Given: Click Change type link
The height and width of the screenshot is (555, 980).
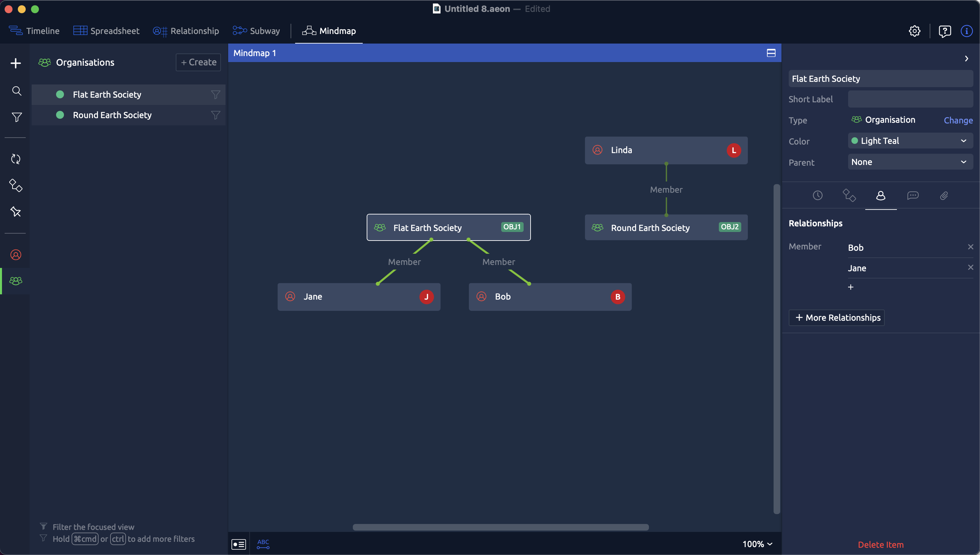Looking at the screenshot, I should pyautogui.click(x=958, y=120).
